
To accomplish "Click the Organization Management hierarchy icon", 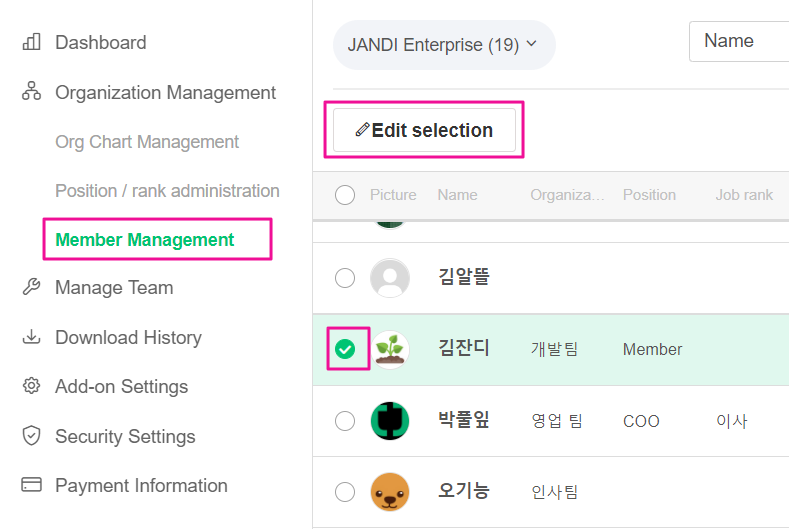I will pyautogui.click(x=31, y=92).
